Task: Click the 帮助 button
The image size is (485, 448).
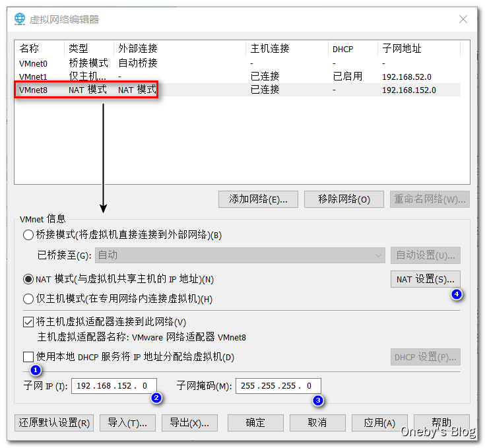Action: click(x=441, y=423)
